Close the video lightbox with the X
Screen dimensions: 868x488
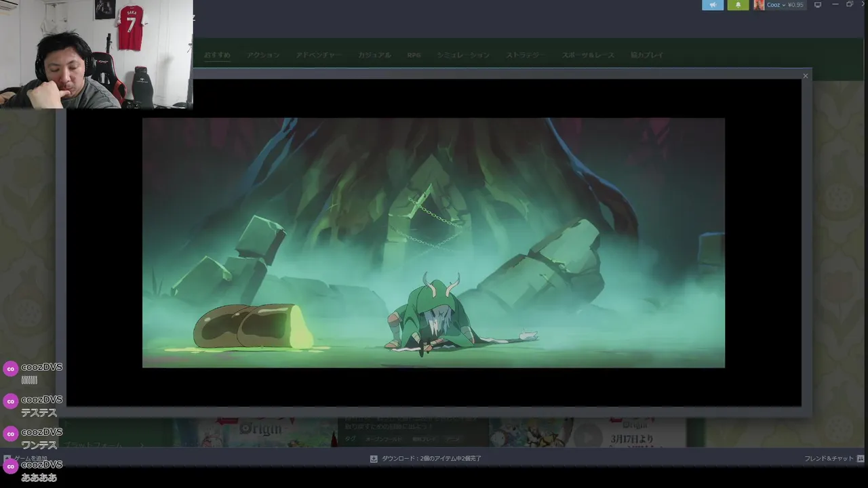pos(806,76)
